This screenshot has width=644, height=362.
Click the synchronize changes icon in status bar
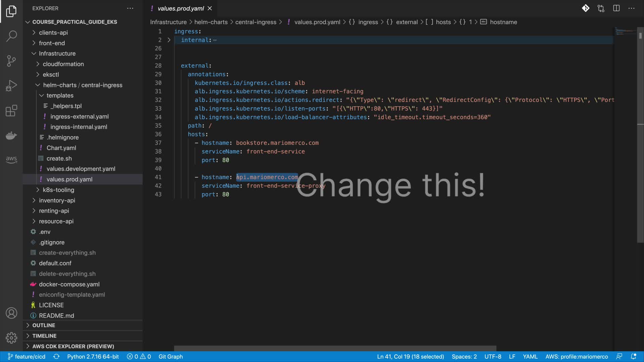click(x=56, y=357)
